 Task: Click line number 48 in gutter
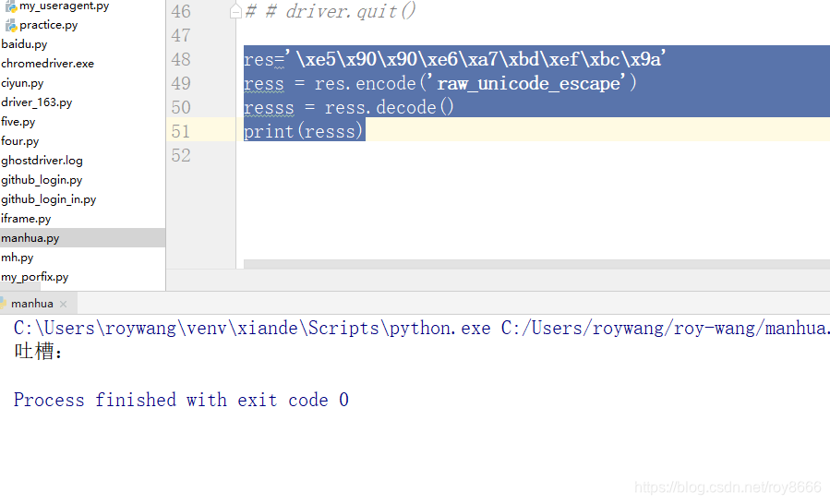pos(181,59)
